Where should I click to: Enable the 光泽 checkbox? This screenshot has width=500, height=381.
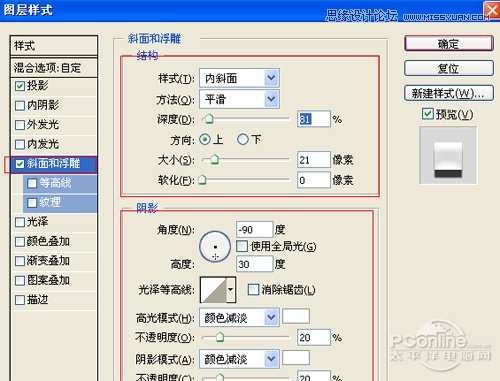tap(20, 222)
